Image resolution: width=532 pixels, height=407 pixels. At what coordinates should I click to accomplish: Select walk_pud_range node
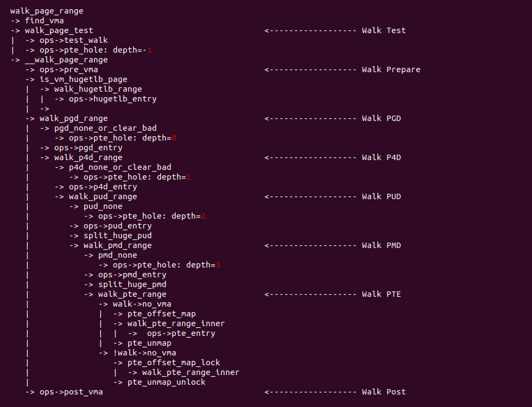[103, 196]
